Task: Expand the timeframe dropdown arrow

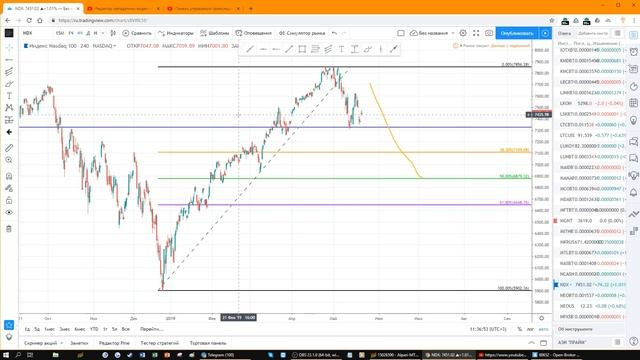Action: coord(103,33)
